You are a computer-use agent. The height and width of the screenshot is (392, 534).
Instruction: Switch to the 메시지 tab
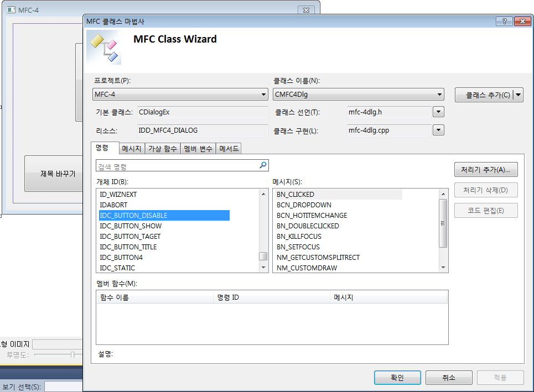[x=132, y=149]
